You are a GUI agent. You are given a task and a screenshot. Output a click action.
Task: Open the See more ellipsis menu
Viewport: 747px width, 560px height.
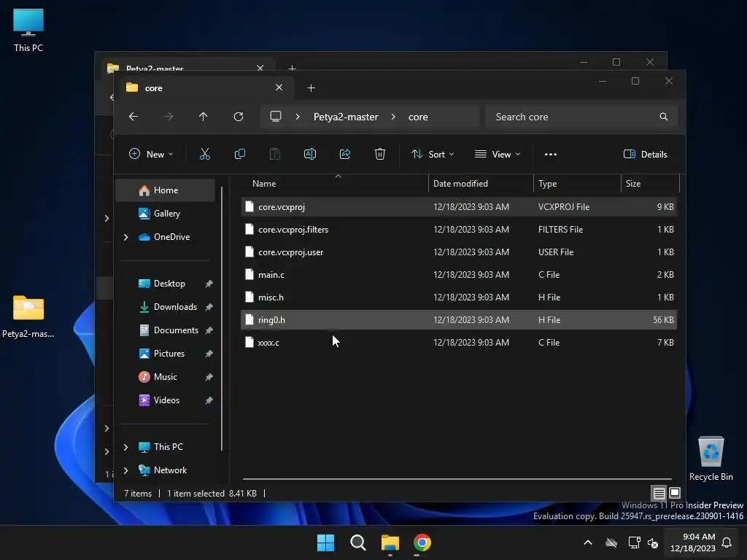coord(551,155)
